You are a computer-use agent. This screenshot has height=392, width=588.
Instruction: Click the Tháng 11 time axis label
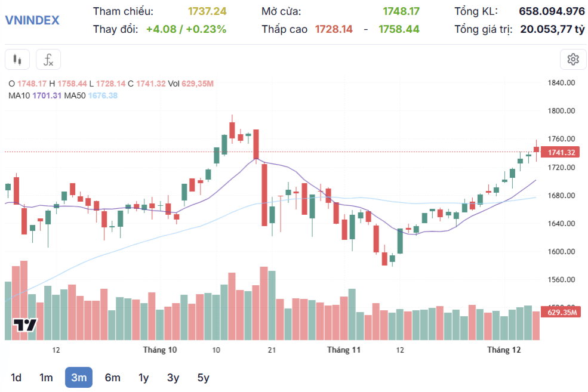[343, 350]
